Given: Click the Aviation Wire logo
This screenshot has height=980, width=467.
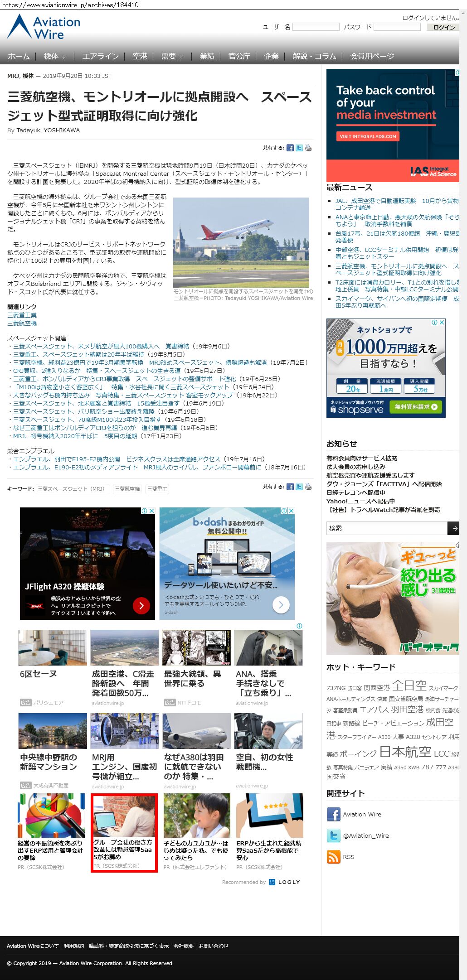Looking at the screenshot, I should coord(44,27).
